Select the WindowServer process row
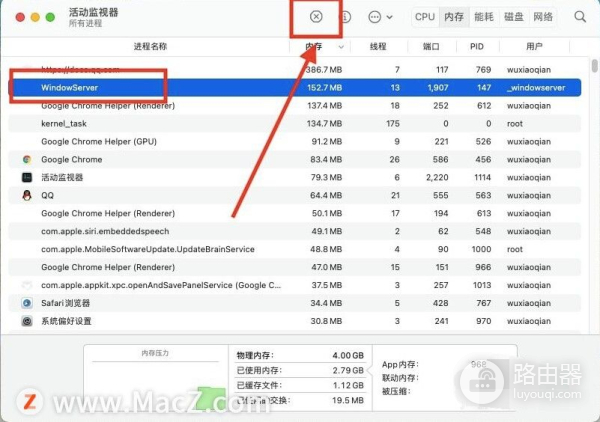This screenshot has width=600, height=422. [x=295, y=88]
